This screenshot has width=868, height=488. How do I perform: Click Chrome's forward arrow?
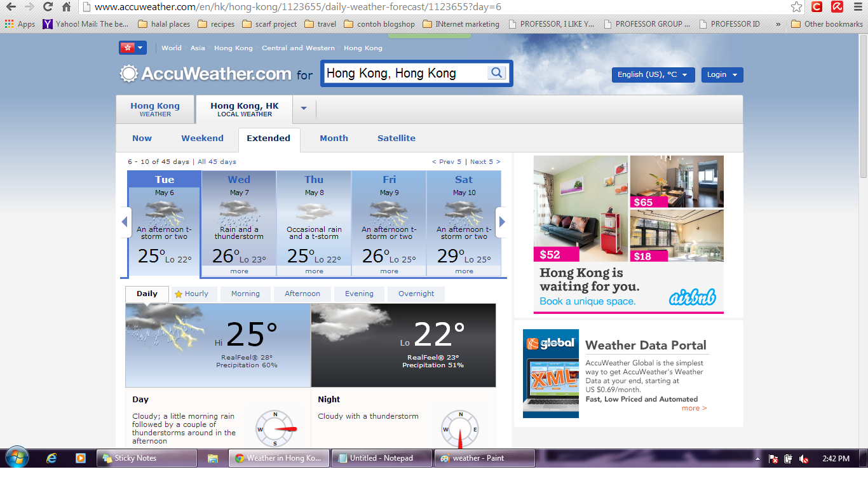pyautogui.click(x=29, y=7)
